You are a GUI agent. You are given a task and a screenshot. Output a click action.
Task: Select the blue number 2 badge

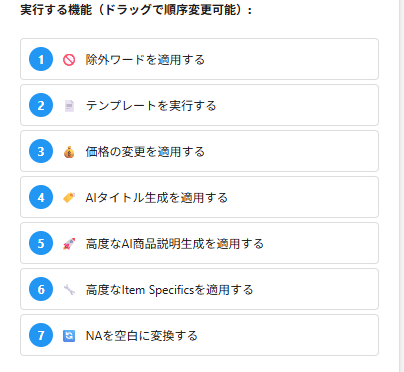click(41, 105)
